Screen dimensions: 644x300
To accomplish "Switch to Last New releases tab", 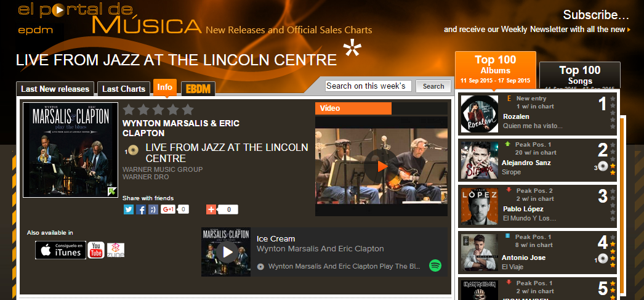I will 55,89.
